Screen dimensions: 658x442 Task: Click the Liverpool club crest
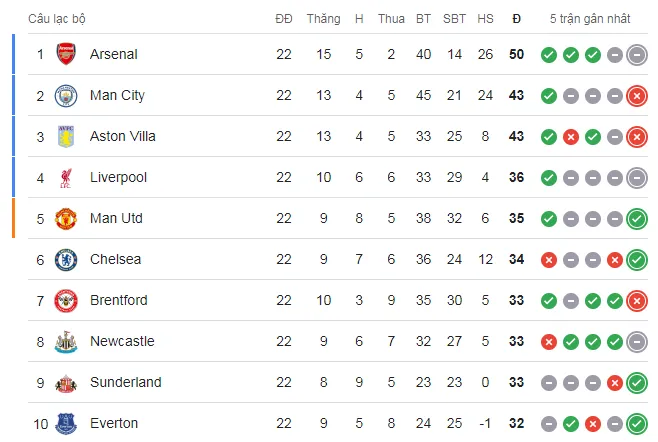tap(66, 177)
